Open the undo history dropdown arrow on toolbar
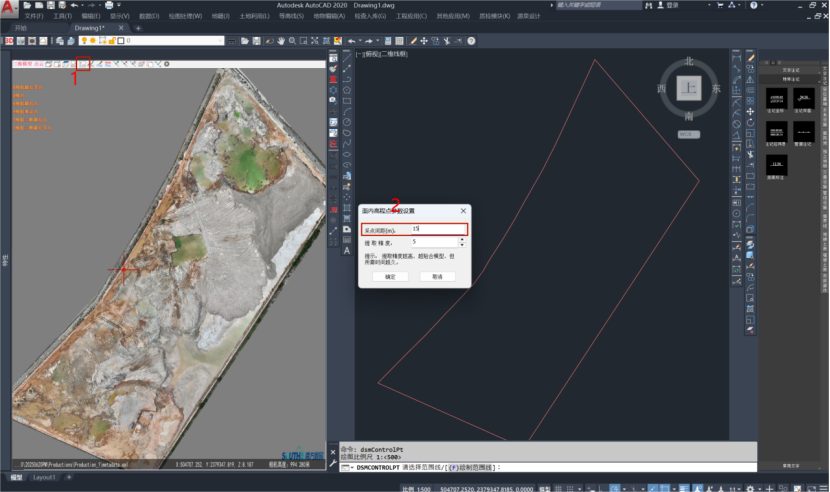The height and width of the screenshot is (492, 830). pos(360,41)
